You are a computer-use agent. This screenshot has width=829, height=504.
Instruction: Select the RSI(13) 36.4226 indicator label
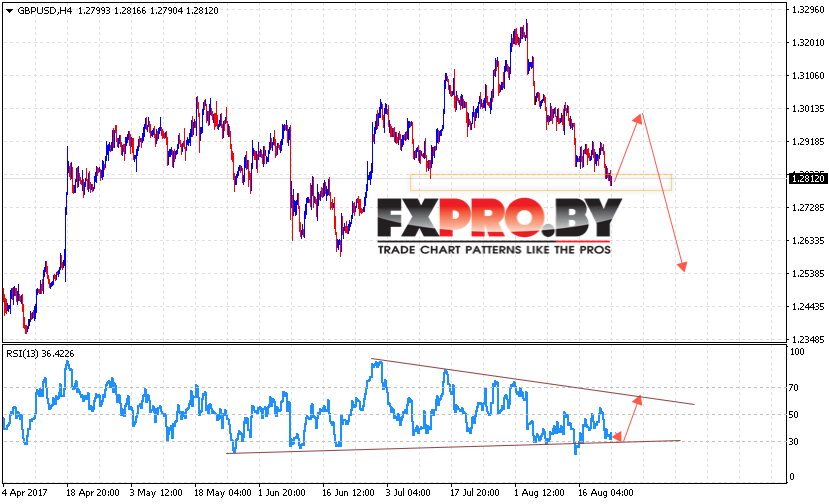pyautogui.click(x=40, y=354)
